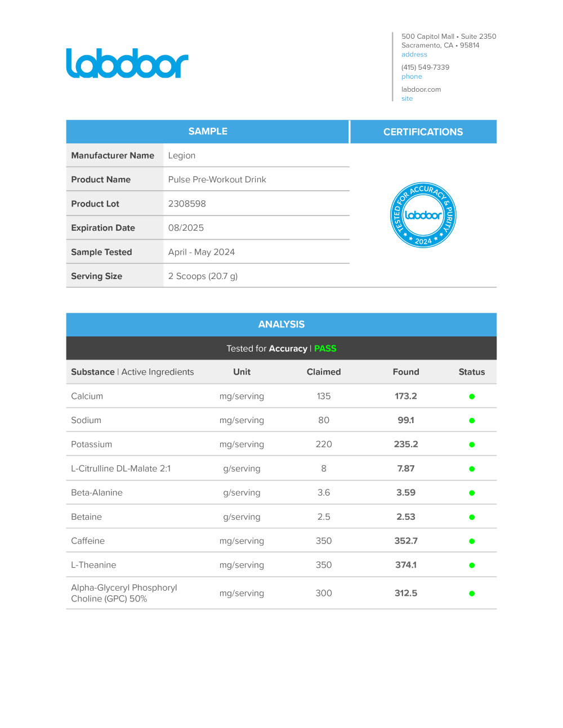The image size is (563, 728).
Task: Select 'Alpha-Glyceryl Phosphoryl Choline (GPC) 50%' name
Action: (124, 593)
